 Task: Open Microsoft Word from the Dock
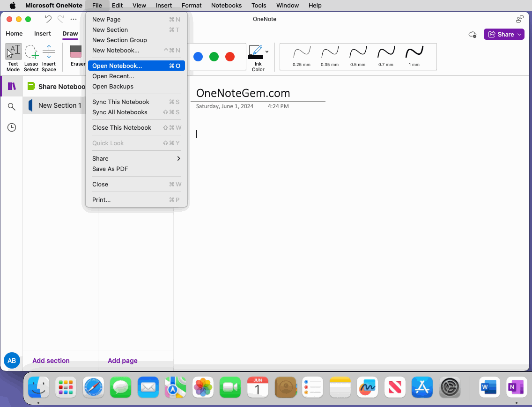tap(488, 387)
